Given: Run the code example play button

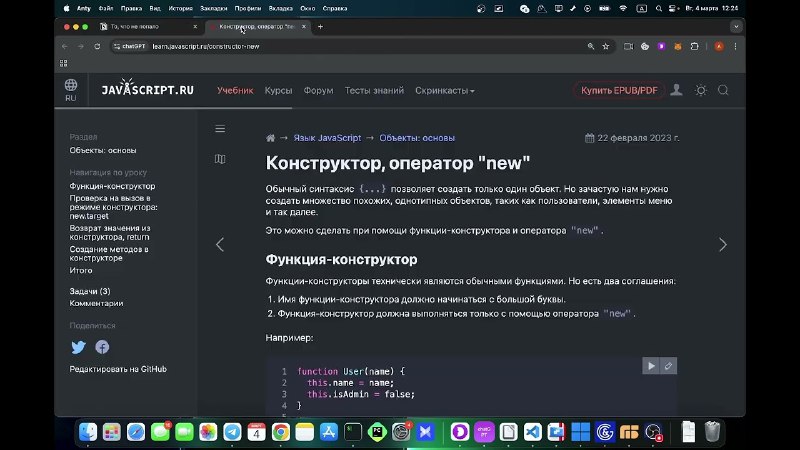Looking at the screenshot, I should [651, 366].
